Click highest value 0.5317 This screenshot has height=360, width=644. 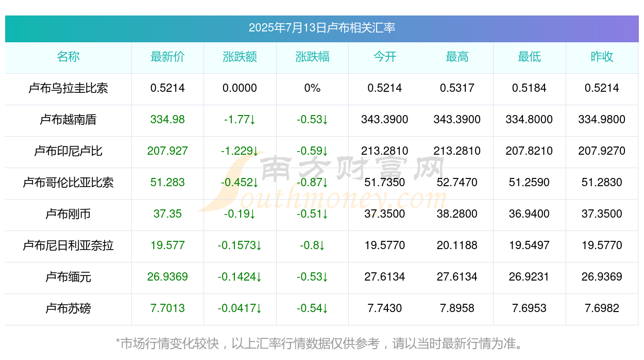pyautogui.click(x=457, y=88)
